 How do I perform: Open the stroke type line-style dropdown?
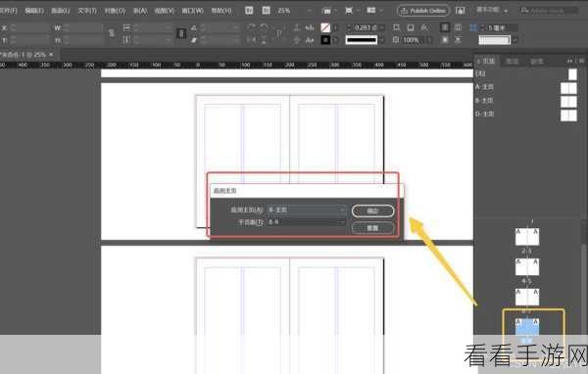(x=382, y=40)
